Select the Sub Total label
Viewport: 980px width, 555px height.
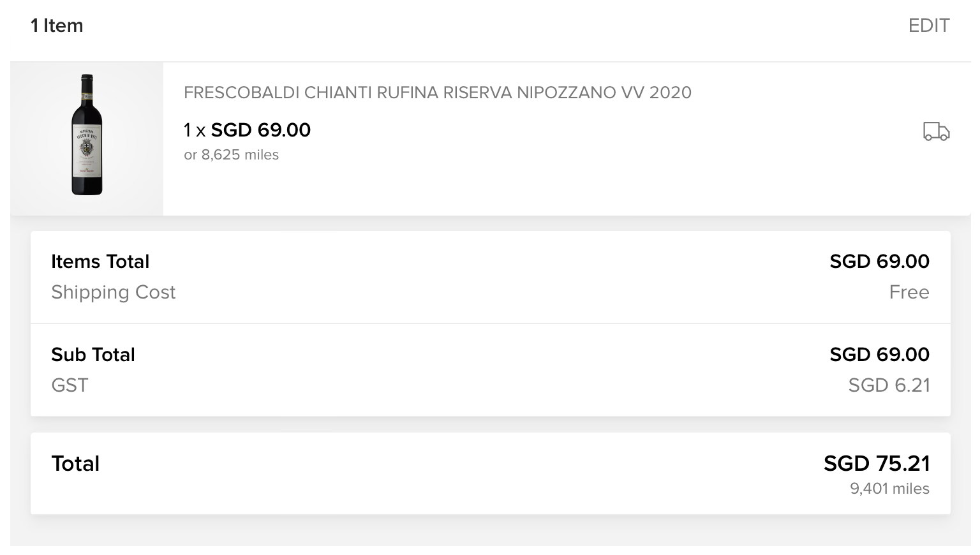coord(93,355)
